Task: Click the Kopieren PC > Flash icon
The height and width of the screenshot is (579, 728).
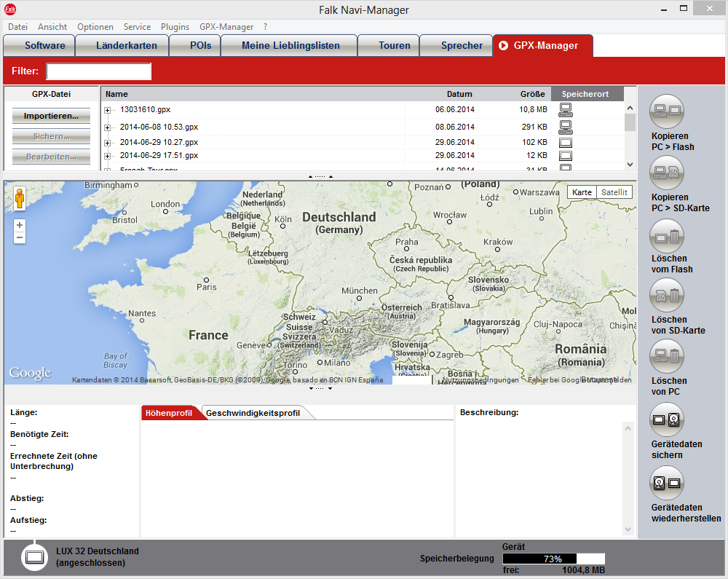Action: click(666, 111)
